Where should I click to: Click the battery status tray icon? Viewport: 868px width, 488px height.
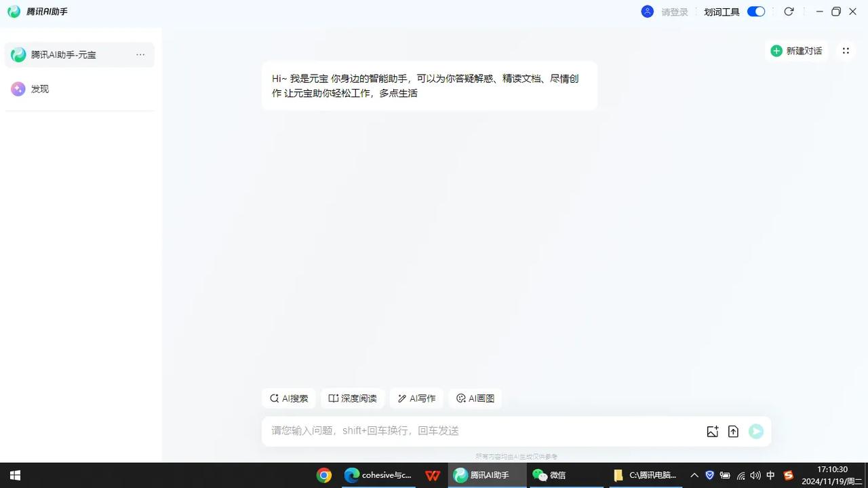point(725,475)
